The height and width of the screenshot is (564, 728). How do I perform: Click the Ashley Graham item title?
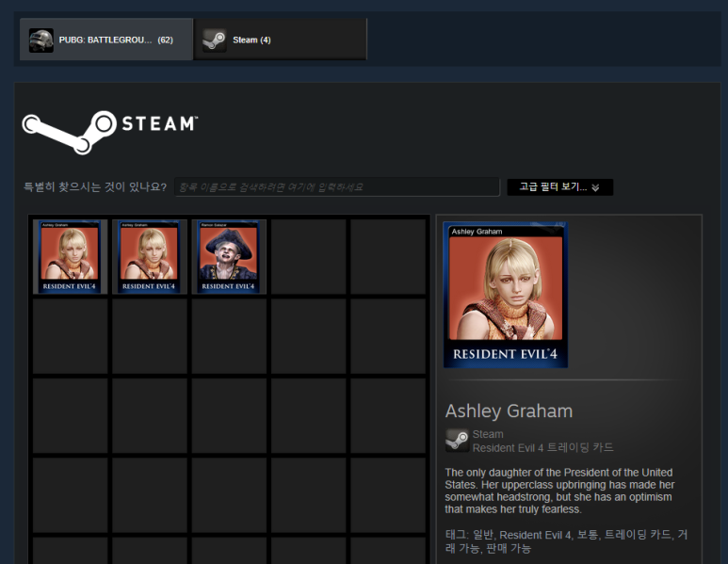pyautogui.click(x=509, y=411)
